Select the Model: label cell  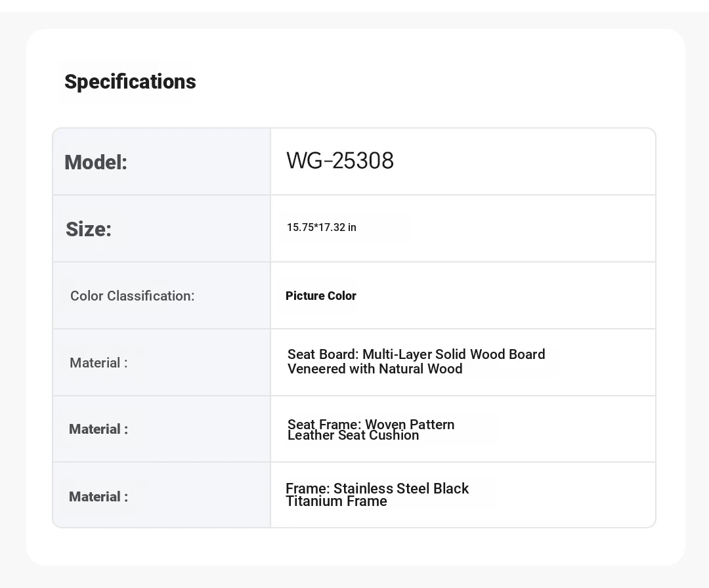pos(161,162)
